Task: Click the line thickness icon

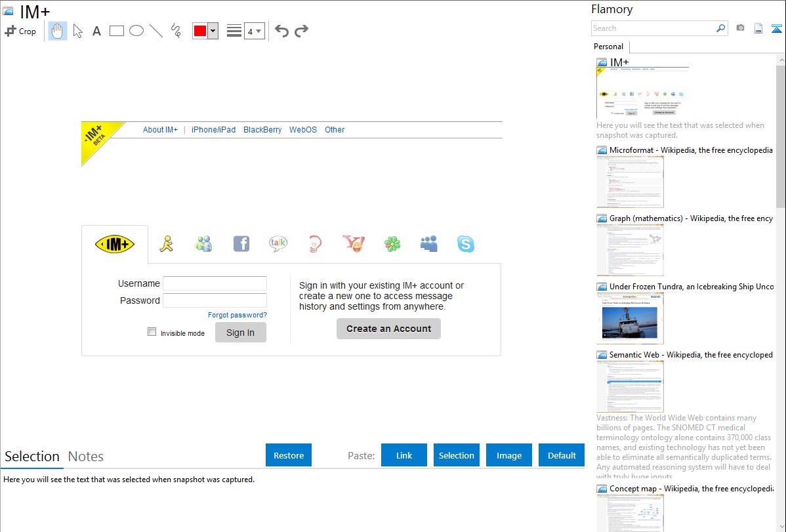Action: 234,31
